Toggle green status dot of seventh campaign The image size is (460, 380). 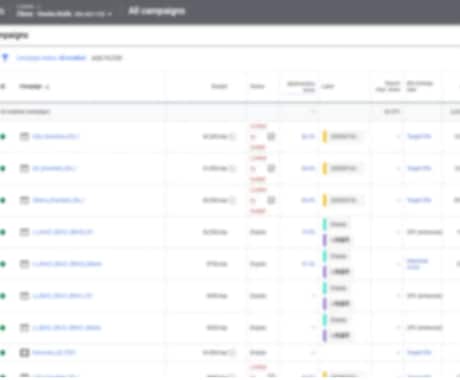click(3, 328)
